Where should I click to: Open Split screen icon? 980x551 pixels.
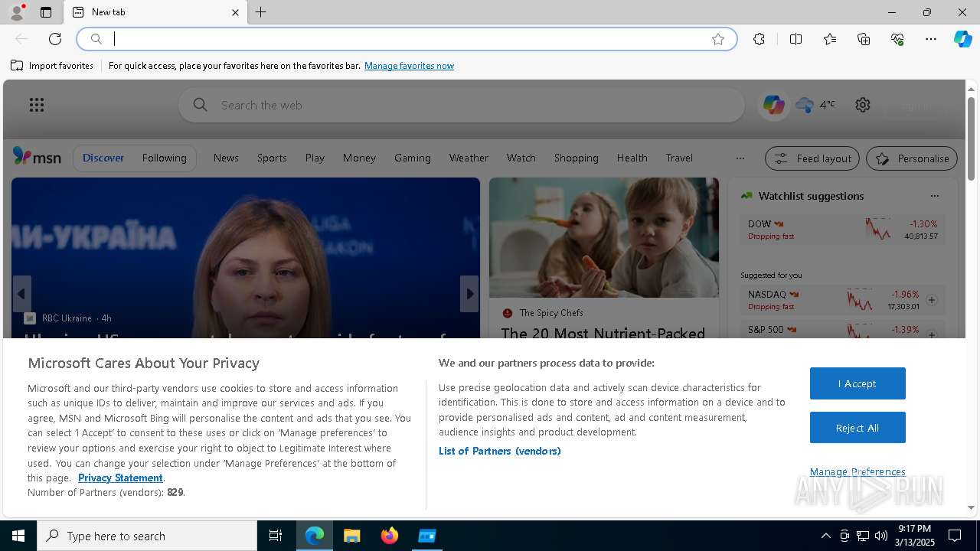795,39
